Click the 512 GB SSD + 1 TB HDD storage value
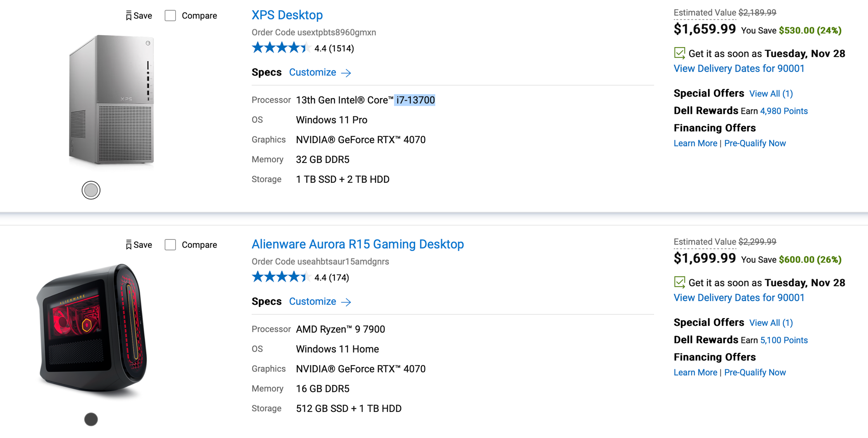868x438 pixels. (349, 409)
